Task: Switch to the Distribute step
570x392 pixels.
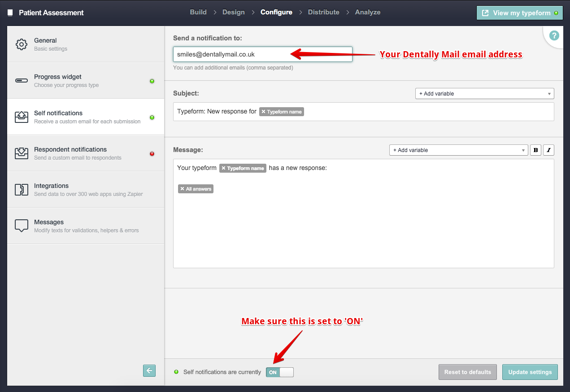Action: [323, 12]
